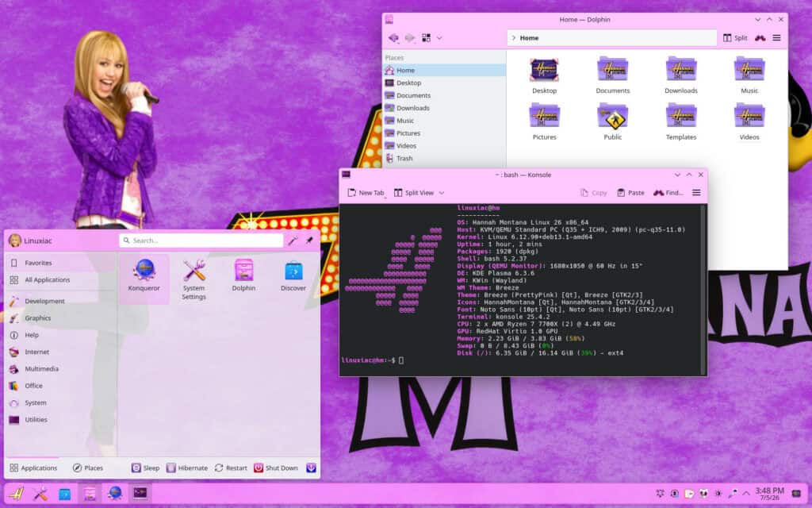Open launcher configure wrench icon
The width and height of the screenshot is (812, 508).
coord(293,241)
